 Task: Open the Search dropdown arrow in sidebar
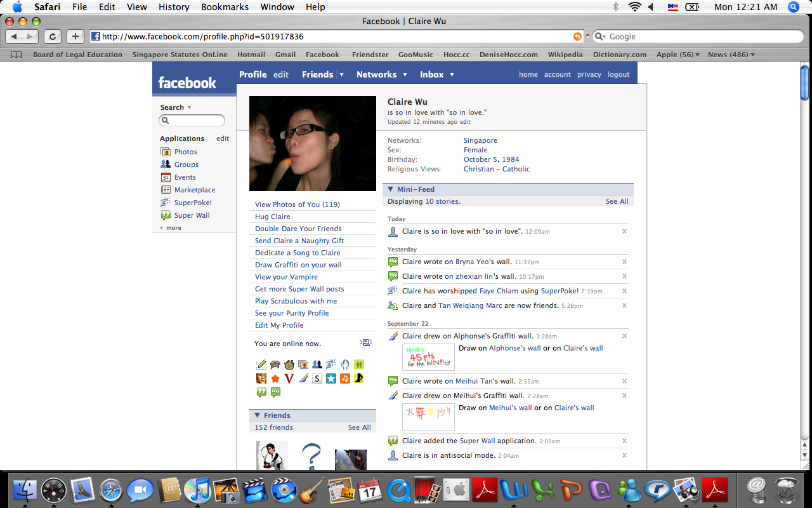189,107
